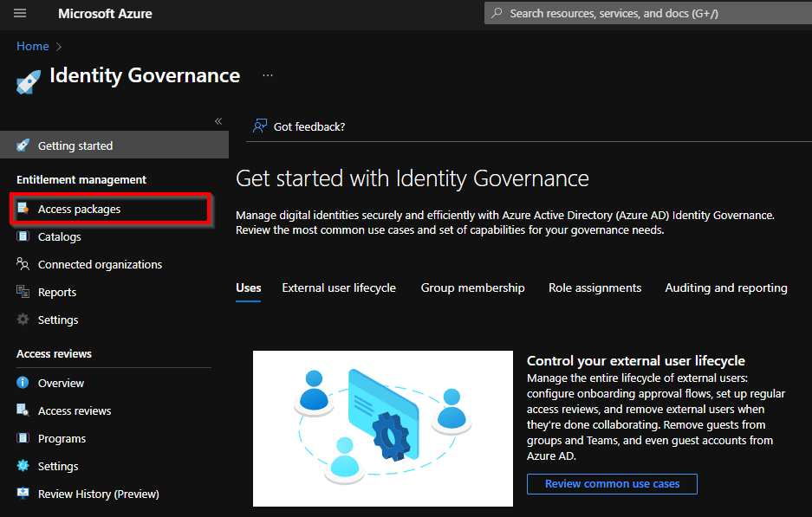Open the hamburger portal menu
Screen dimensions: 812x517
click(x=20, y=13)
